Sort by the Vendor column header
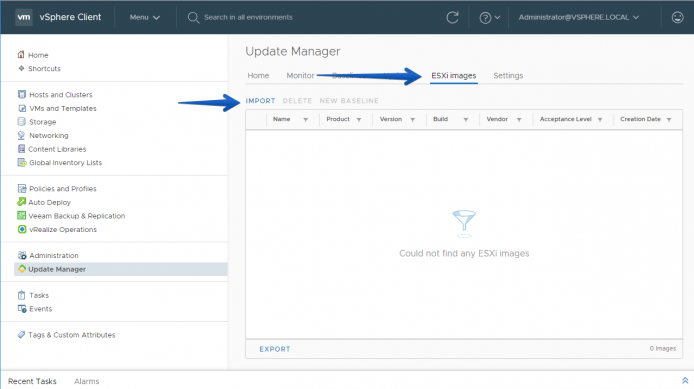 [497, 119]
